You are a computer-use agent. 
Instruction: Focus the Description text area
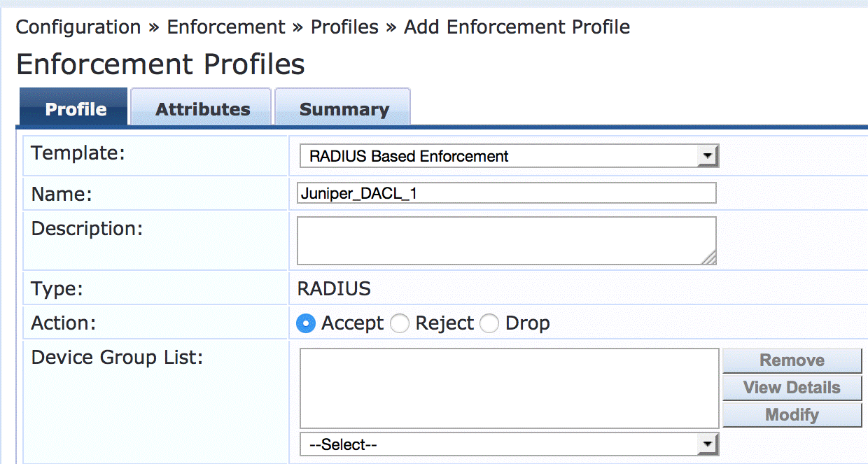506,240
